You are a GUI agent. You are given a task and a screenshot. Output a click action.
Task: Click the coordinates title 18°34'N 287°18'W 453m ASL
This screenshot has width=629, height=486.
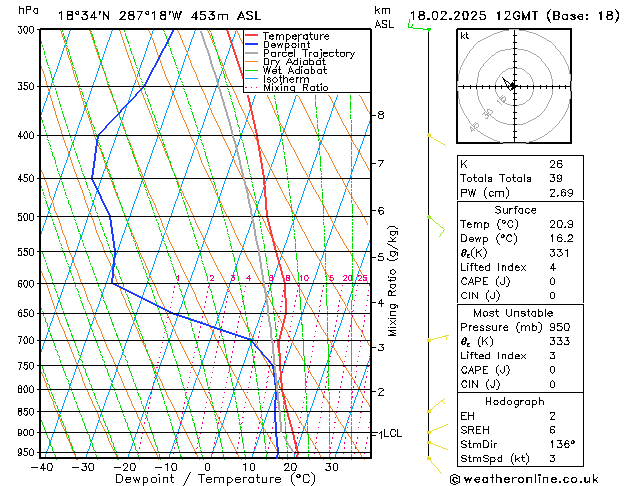pyautogui.click(x=159, y=16)
